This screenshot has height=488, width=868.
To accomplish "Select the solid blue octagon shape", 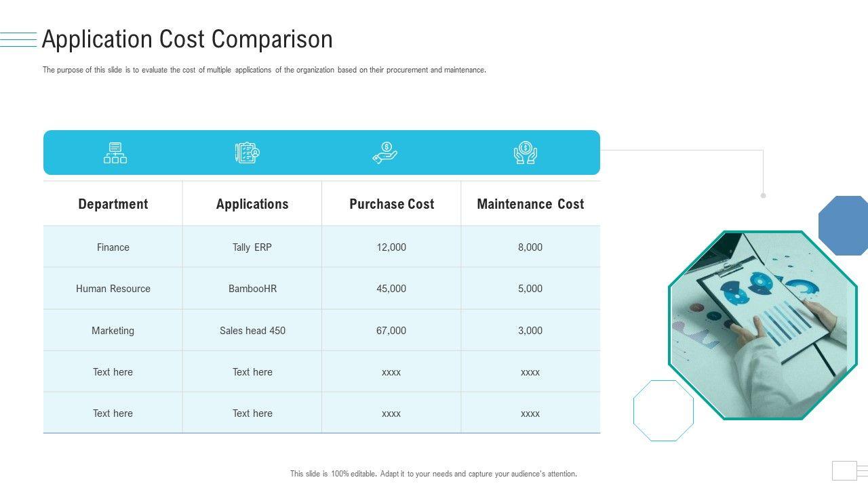I will 844,226.
